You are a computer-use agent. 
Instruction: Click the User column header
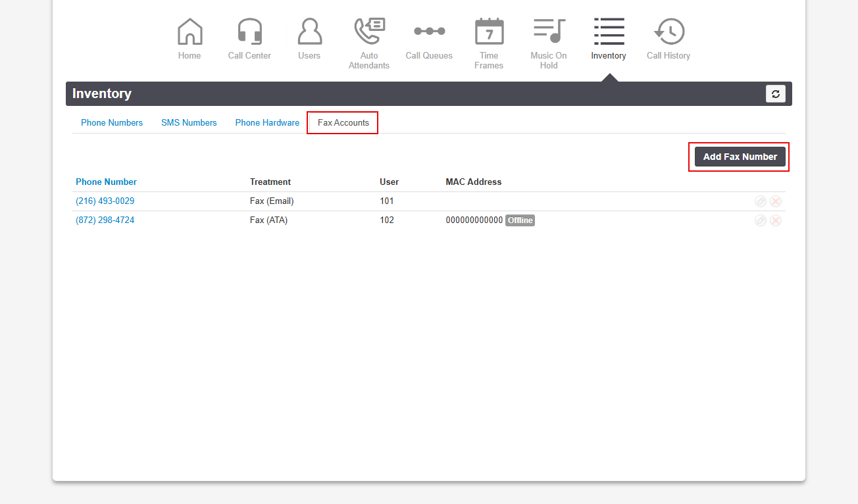pos(390,182)
